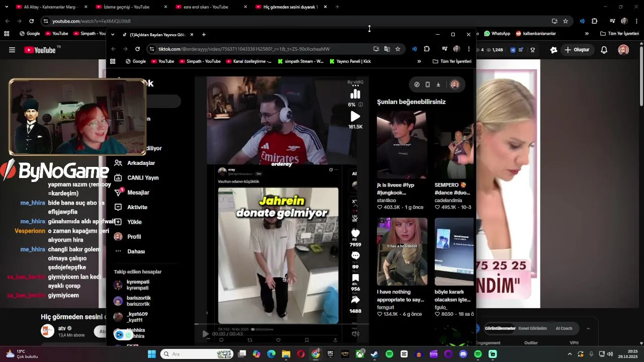644x362 pixels.
Task: Click YouTube Oluştur create button
Action: pyautogui.click(x=577, y=50)
